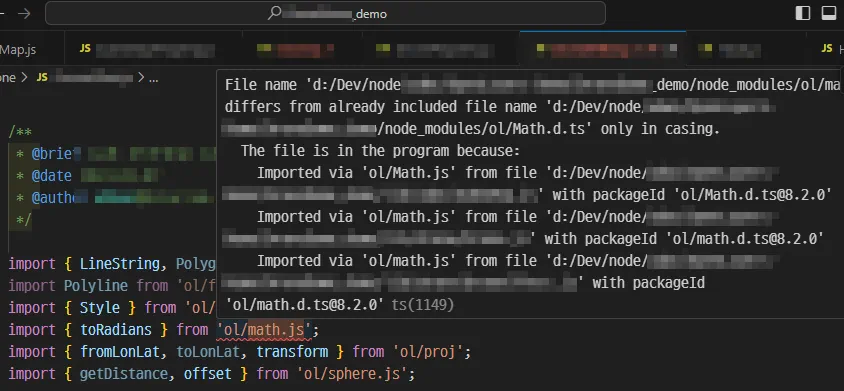The height and width of the screenshot is (391, 844).
Task: Click the transform identifier in import
Action: click(292, 352)
